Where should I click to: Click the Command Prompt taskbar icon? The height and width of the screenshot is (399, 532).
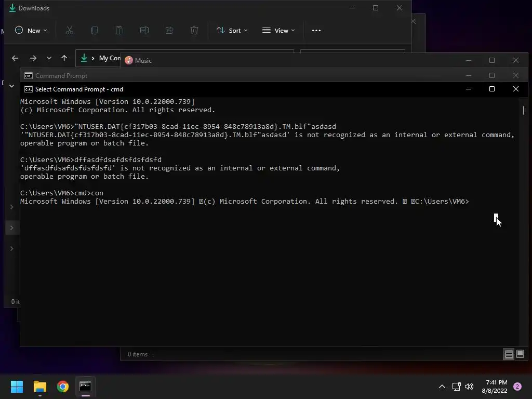86,387
